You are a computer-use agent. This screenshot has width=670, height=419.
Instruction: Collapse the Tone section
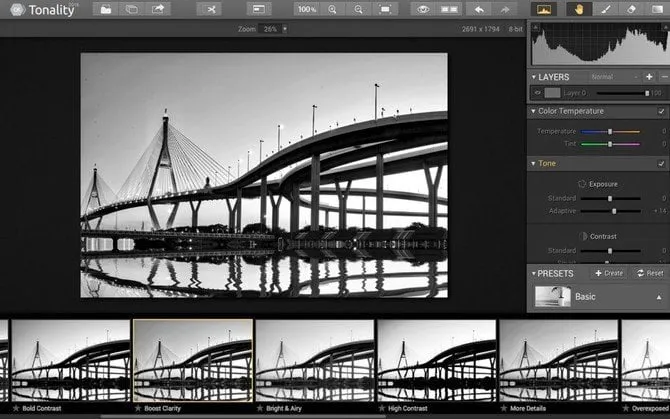[x=533, y=163]
